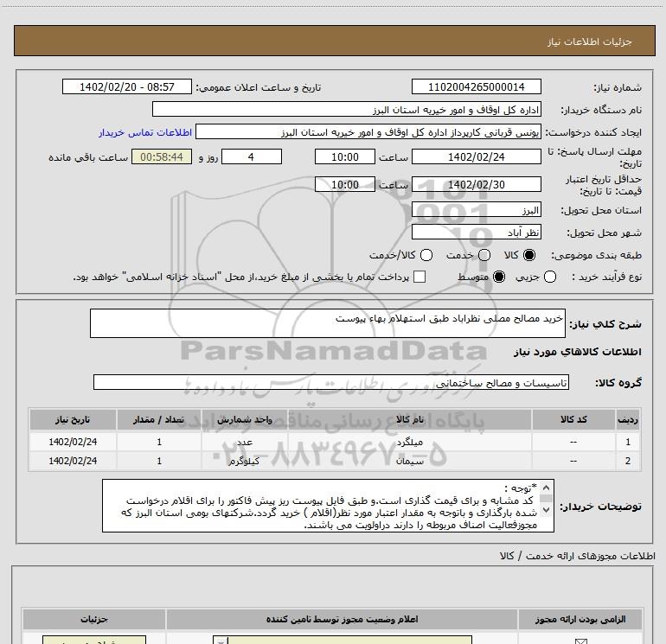This screenshot has width=666, height=644.
Task: Click the need number field 1102004265000014
Action: pyautogui.click(x=476, y=86)
